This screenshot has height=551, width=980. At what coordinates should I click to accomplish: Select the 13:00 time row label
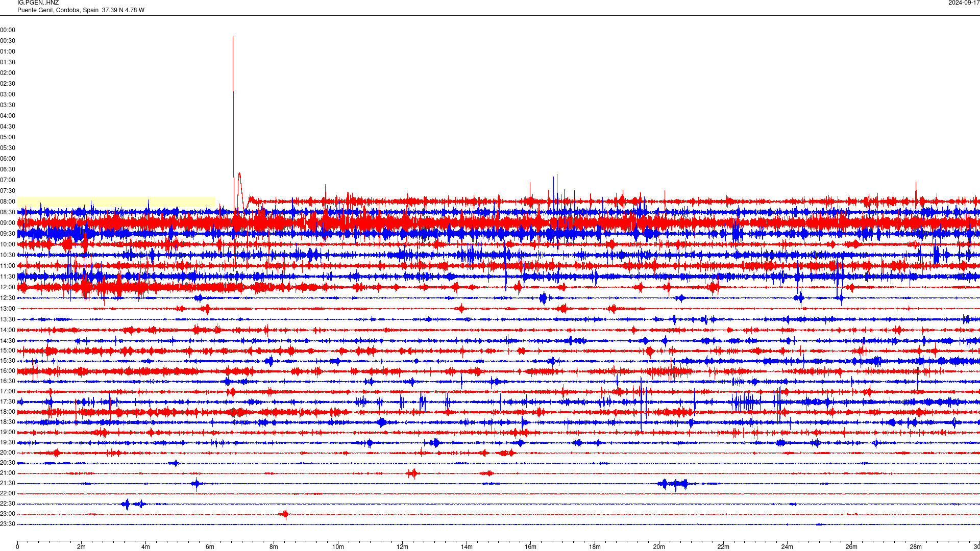click(8, 309)
